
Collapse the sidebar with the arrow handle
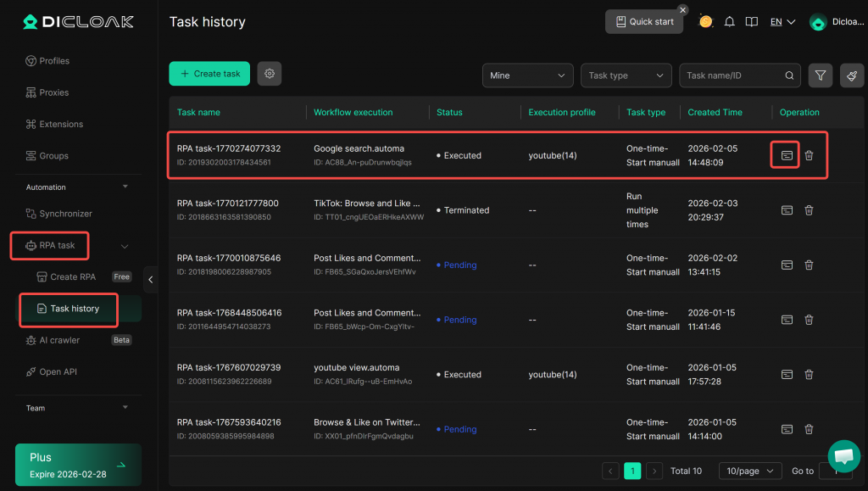[x=151, y=279]
